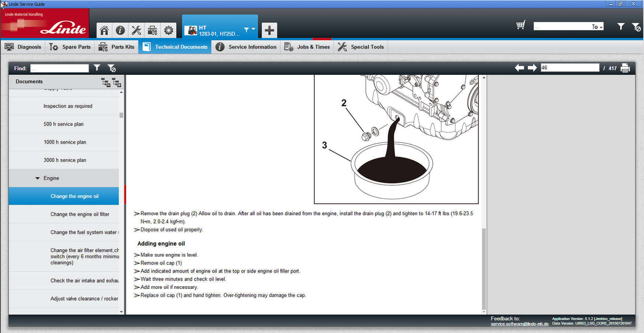This screenshot has height=333, width=644.
Task: Switch to the Jobs & Times tab
Action: (x=307, y=47)
